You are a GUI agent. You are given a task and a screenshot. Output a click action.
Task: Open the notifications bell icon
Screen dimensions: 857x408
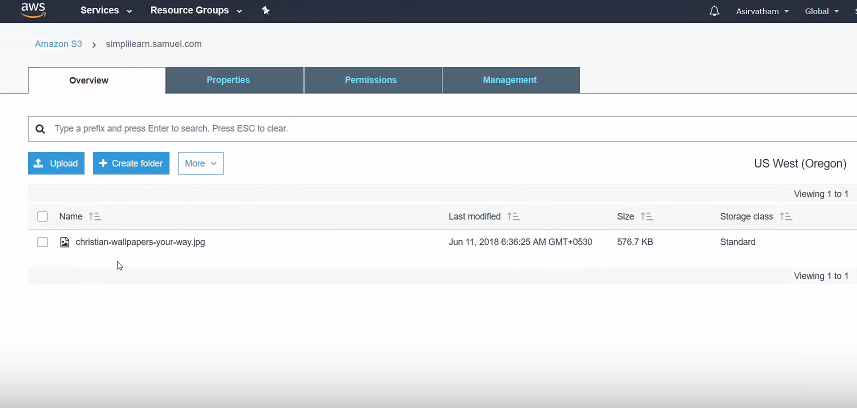tap(714, 11)
